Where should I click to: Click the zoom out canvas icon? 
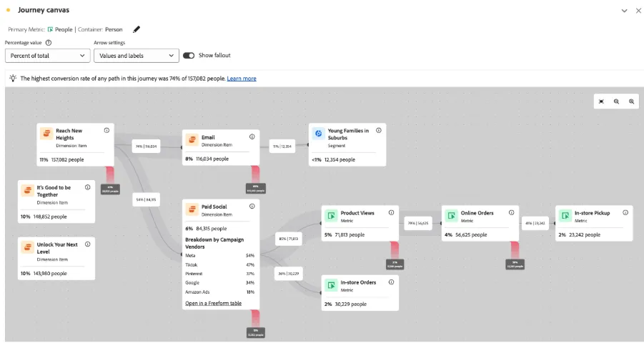(x=617, y=101)
